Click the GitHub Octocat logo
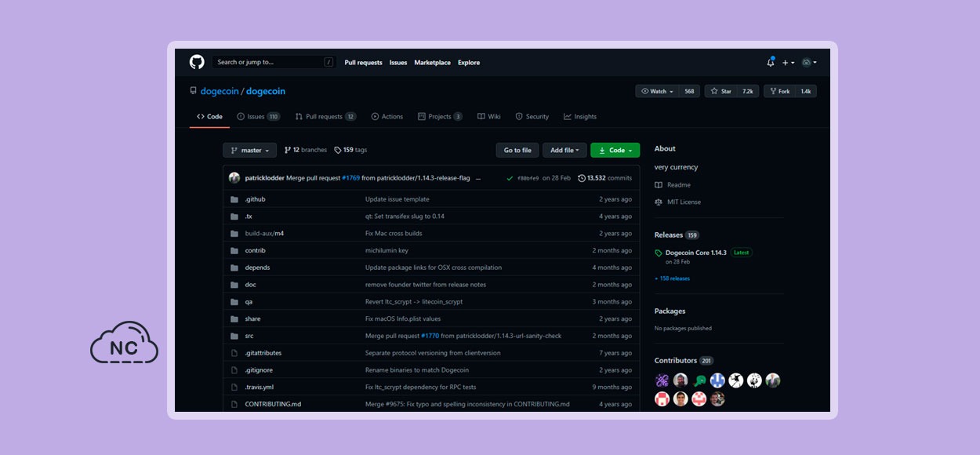This screenshot has height=455, width=980. (x=197, y=62)
